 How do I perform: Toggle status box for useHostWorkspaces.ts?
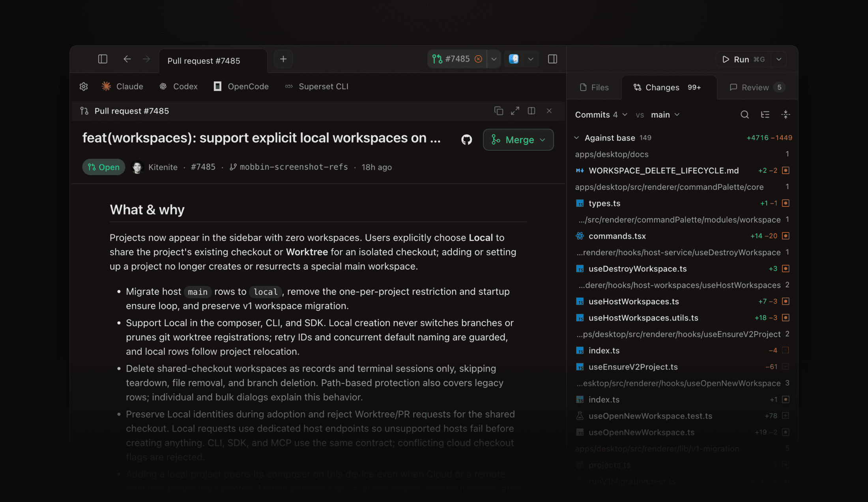[x=786, y=302]
